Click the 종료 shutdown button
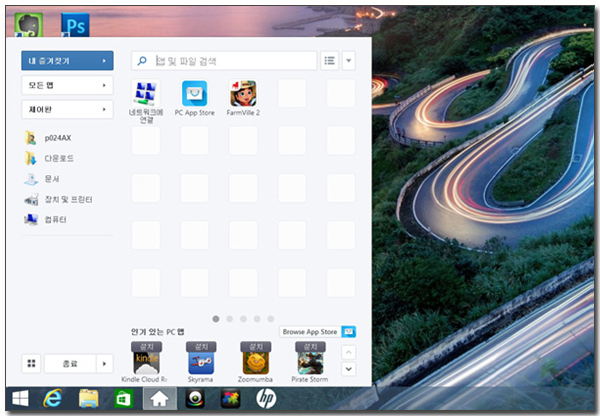 pos(70,364)
